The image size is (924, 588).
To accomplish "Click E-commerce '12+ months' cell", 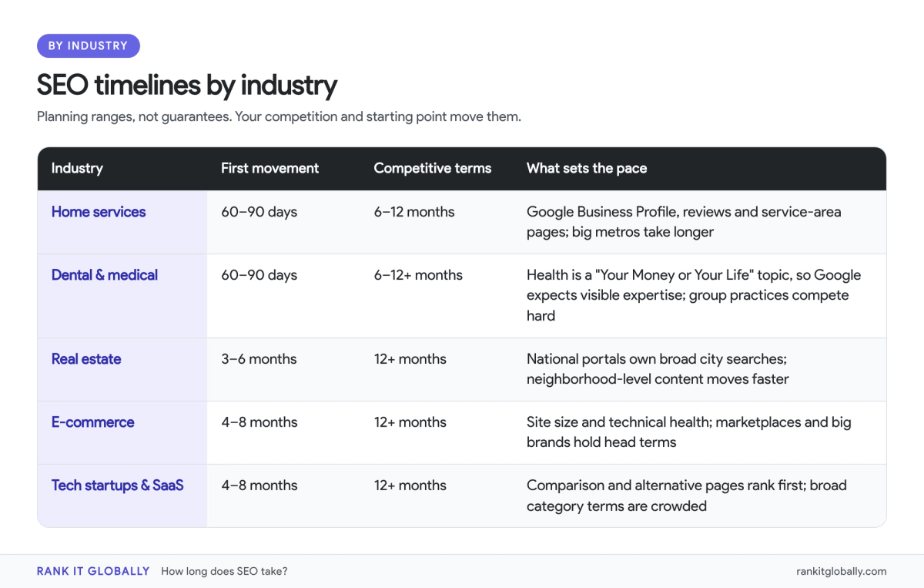I will click(x=410, y=422).
